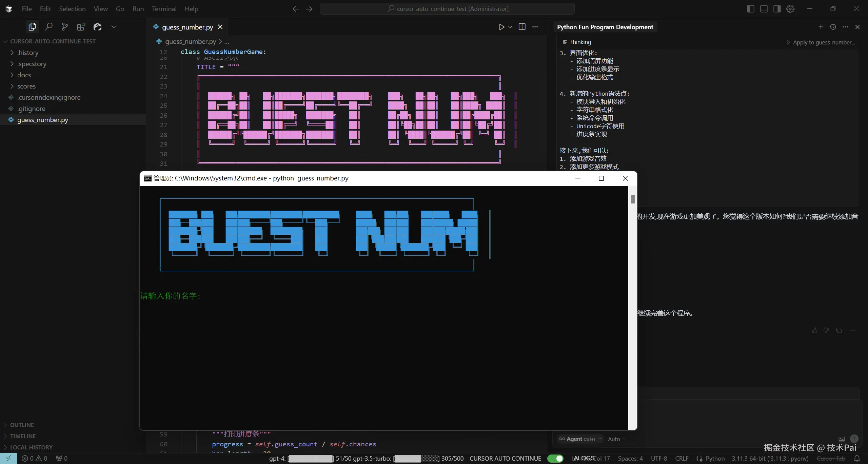Toggle the bottom panel layout icon
Image resolution: width=868 pixels, height=464 pixels.
coord(764,9)
